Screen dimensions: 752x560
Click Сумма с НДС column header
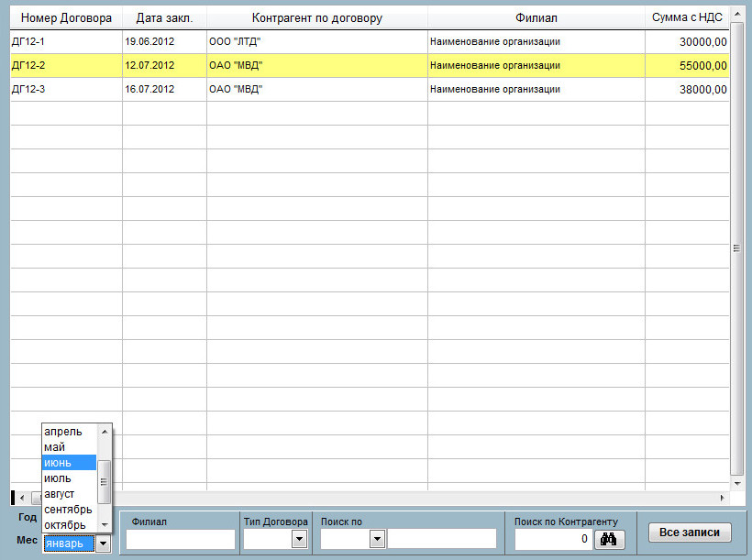tap(687, 18)
